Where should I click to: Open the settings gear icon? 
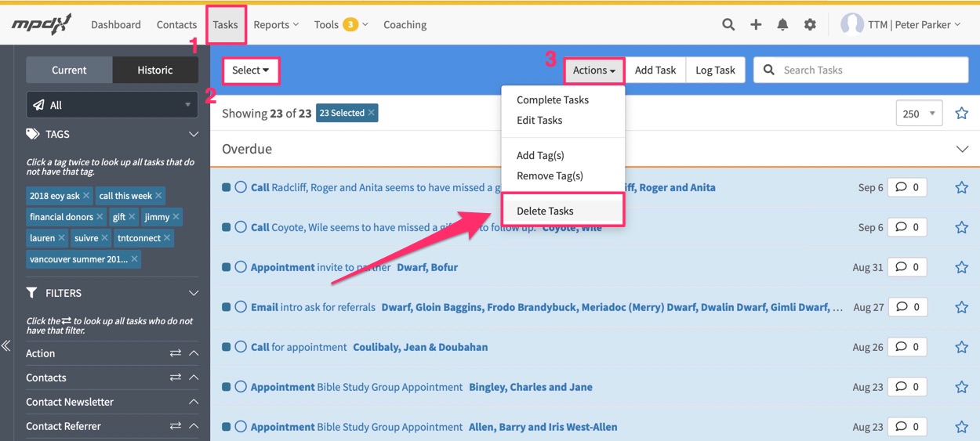pos(810,24)
